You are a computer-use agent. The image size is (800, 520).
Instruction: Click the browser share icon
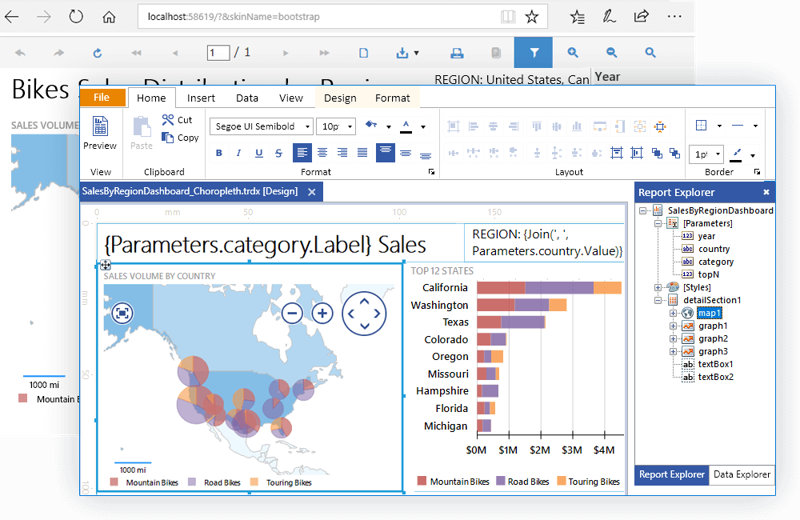pyautogui.click(x=641, y=16)
